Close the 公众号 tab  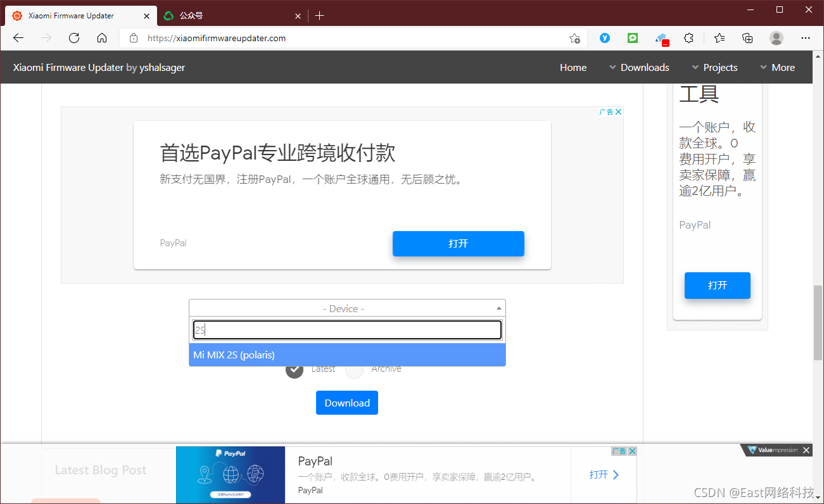[298, 16]
